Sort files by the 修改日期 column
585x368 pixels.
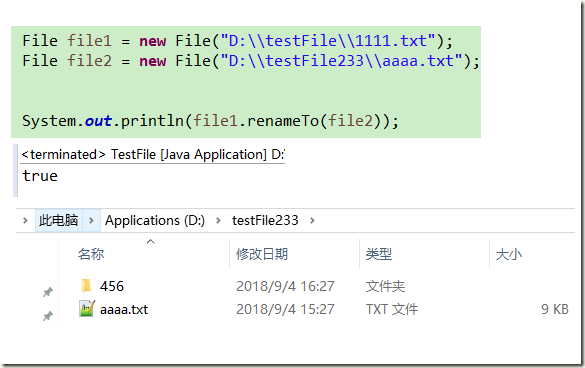pyautogui.click(x=262, y=254)
